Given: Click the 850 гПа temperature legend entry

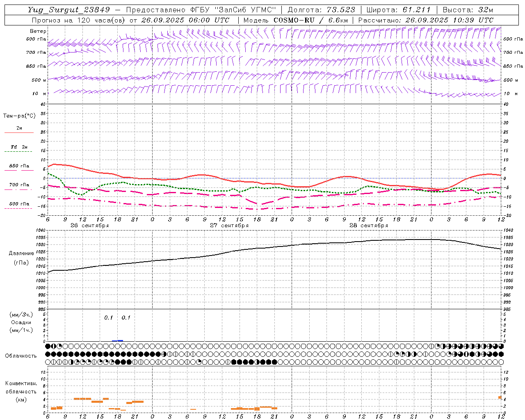Looking at the screenshot, I should tap(19, 166).
